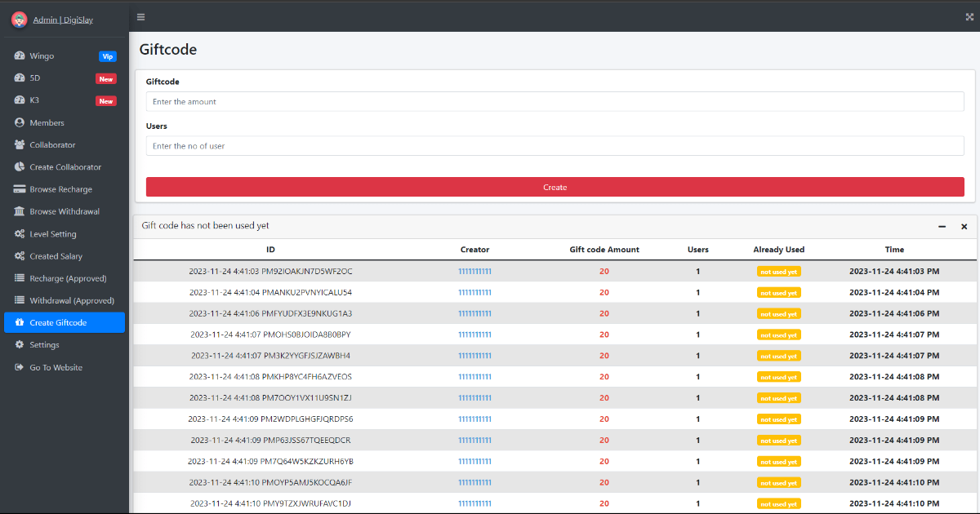
Task: Close the gift code not used panel
Action: coord(964,227)
